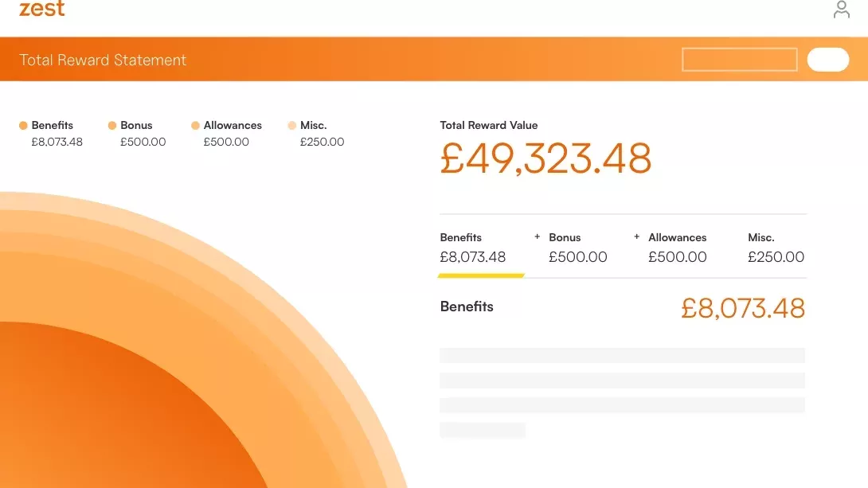Image resolution: width=868 pixels, height=488 pixels.
Task: Click the orange £8,073.48 benefits amount
Action: tap(743, 308)
